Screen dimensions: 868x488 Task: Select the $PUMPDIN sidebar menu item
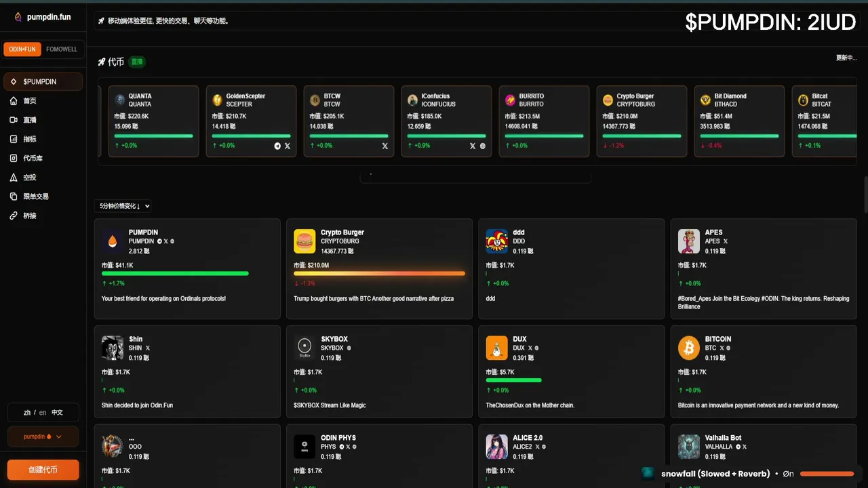point(43,81)
